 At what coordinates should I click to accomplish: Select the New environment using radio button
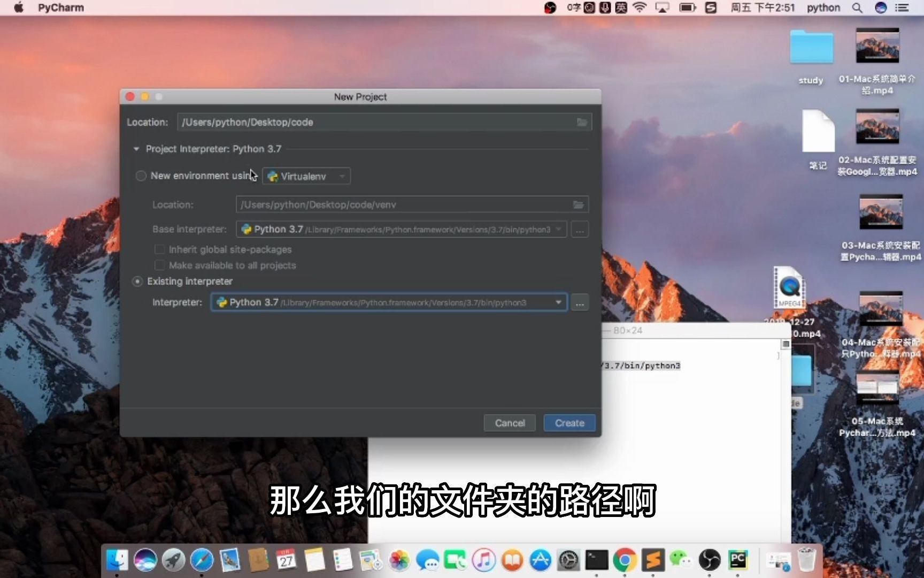click(x=141, y=176)
